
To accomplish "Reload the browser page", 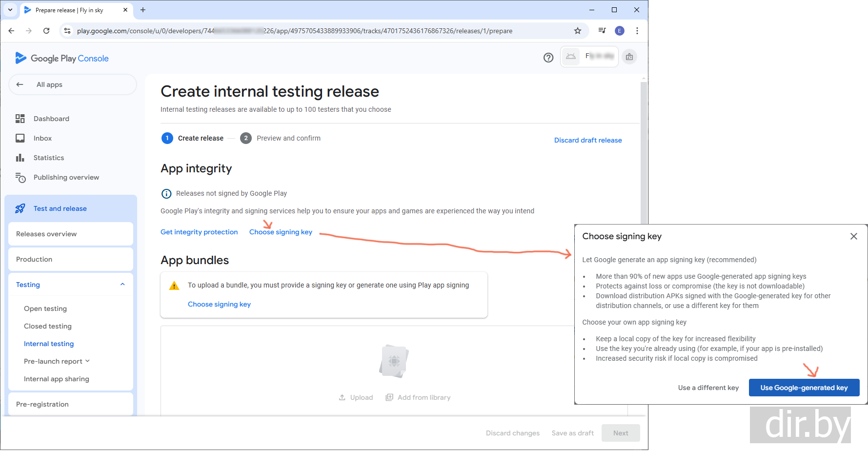I will 46,31.
